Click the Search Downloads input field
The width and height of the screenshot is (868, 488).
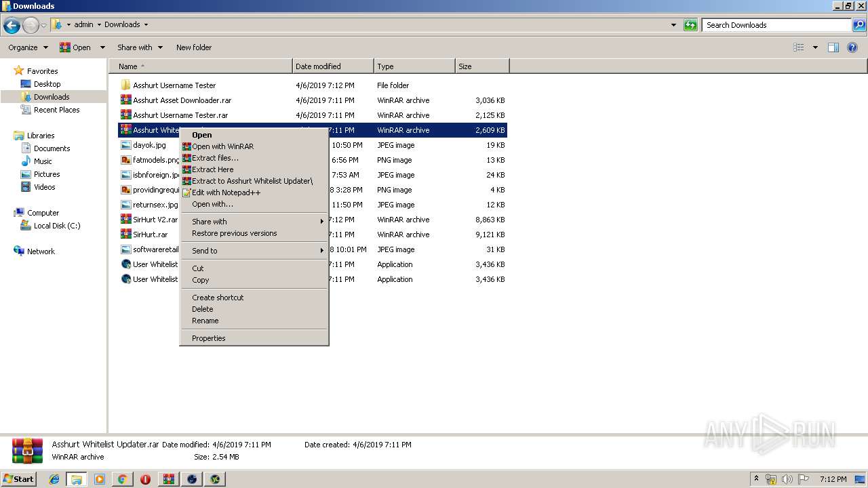(777, 25)
